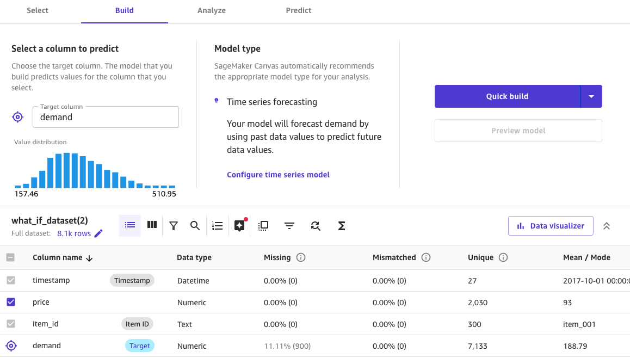Click the Quick build button
Image resolution: width=630 pixels, height=364 pixels.
[507, 96]
